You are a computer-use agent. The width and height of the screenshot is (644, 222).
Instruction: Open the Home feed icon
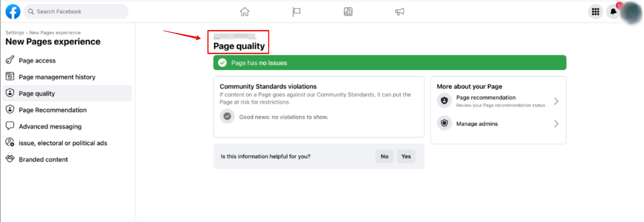pyautogui.click(x=245, y=12)
